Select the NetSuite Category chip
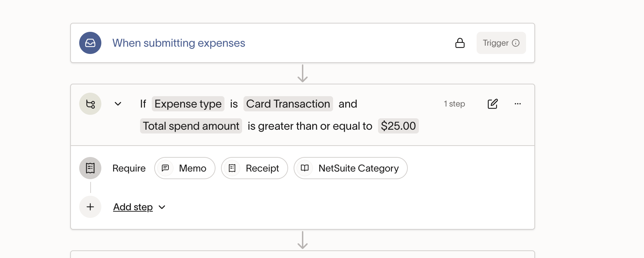 350,168
